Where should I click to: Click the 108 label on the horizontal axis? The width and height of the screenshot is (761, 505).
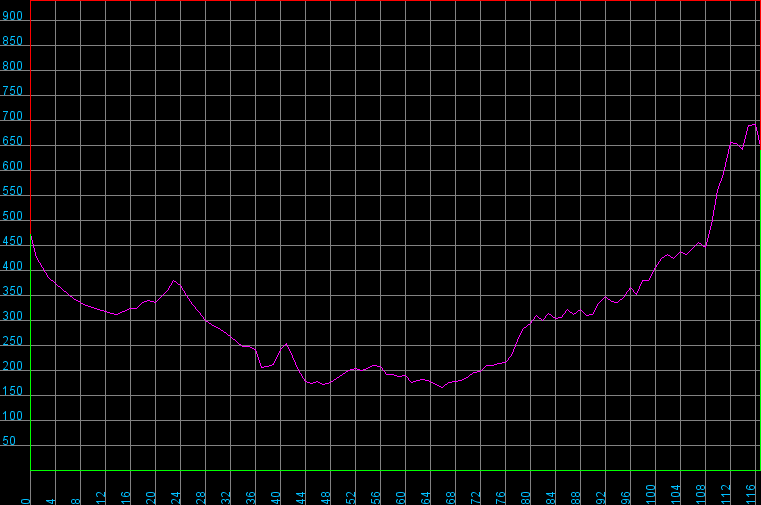click(x=701, y=495)
